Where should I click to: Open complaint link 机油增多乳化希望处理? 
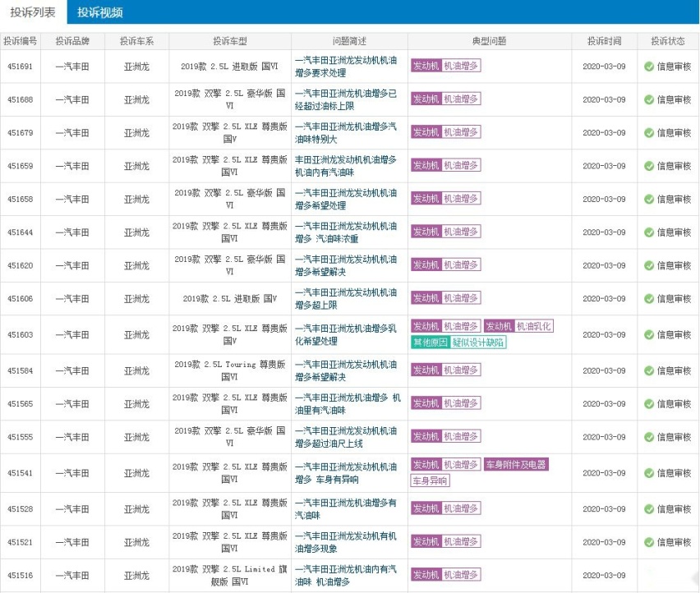click(346, 334)
